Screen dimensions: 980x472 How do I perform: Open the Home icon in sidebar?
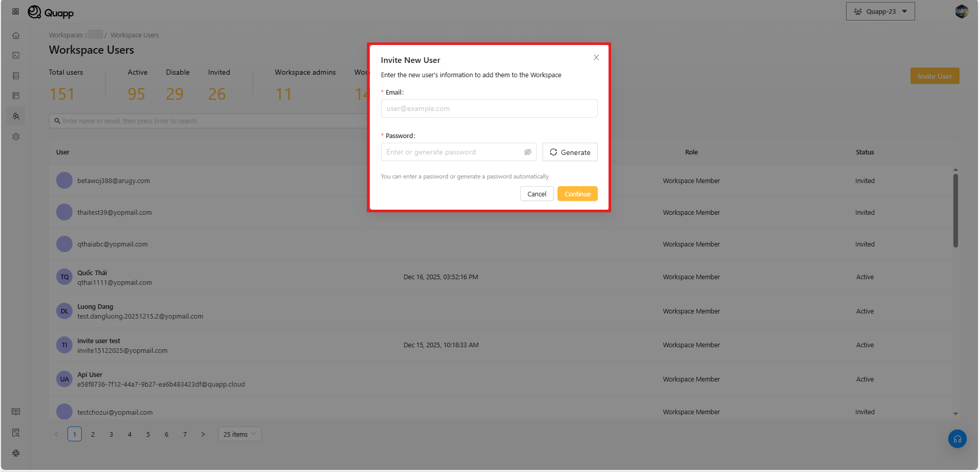click(x=16, y=36)
